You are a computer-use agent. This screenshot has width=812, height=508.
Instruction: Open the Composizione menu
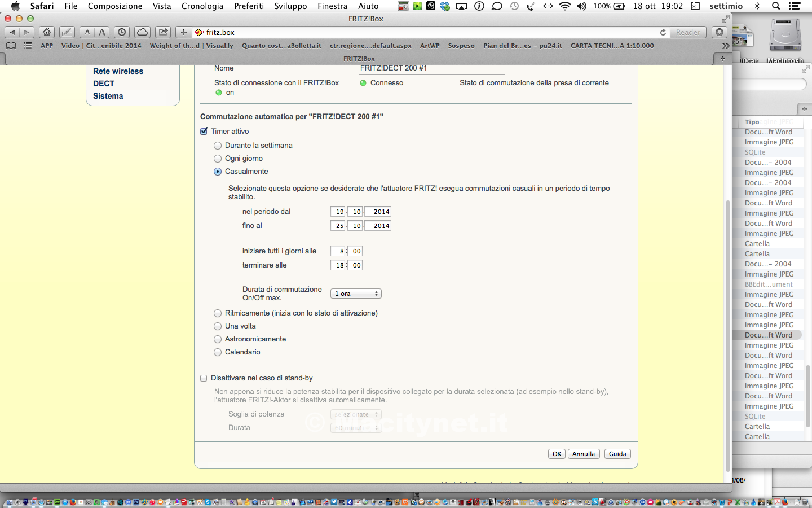click(115, 6)
